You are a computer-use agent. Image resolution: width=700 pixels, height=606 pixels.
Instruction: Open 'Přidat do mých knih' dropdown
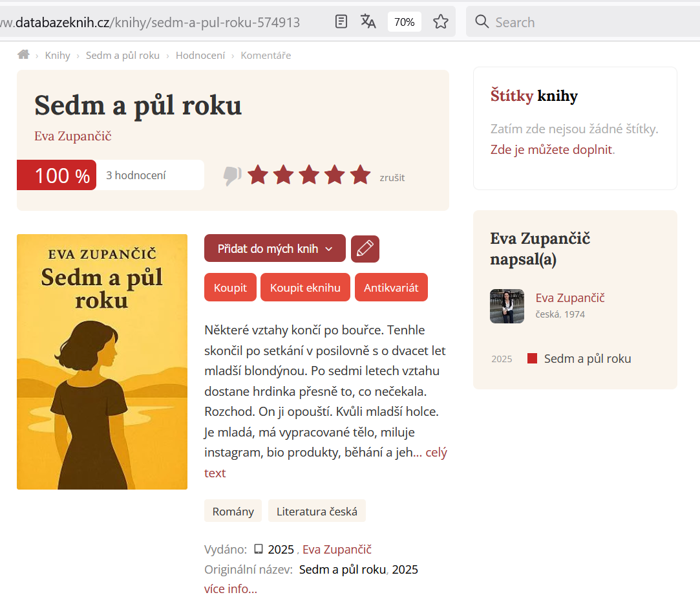(x=275, y=248)
